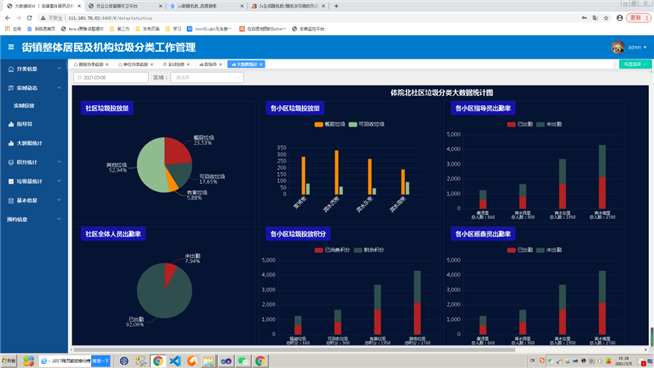Click the light green 其他垃圾 pie slice
Image resolution: width=654 pixels, height=368 pixels.
click(x=150, y=165)
